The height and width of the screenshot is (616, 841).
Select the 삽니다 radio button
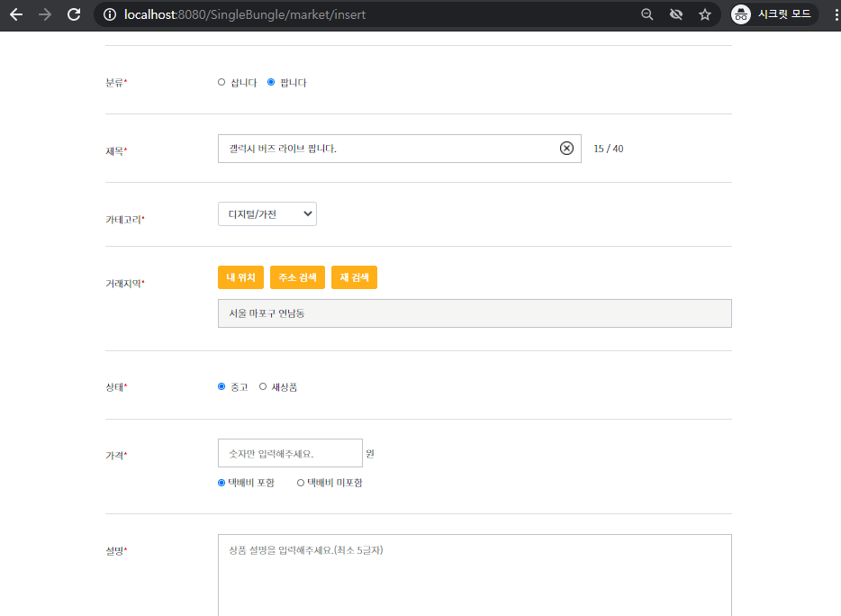point(222,82)
